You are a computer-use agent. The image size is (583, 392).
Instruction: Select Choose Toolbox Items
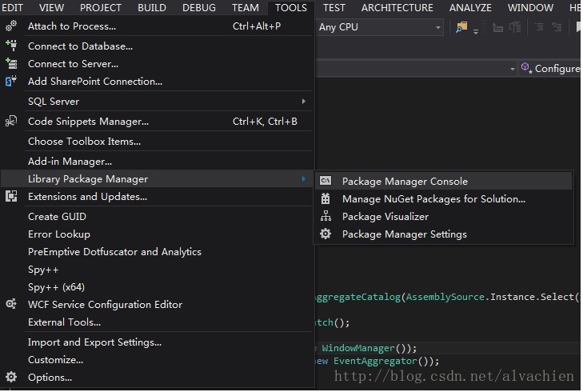(156, 142)
